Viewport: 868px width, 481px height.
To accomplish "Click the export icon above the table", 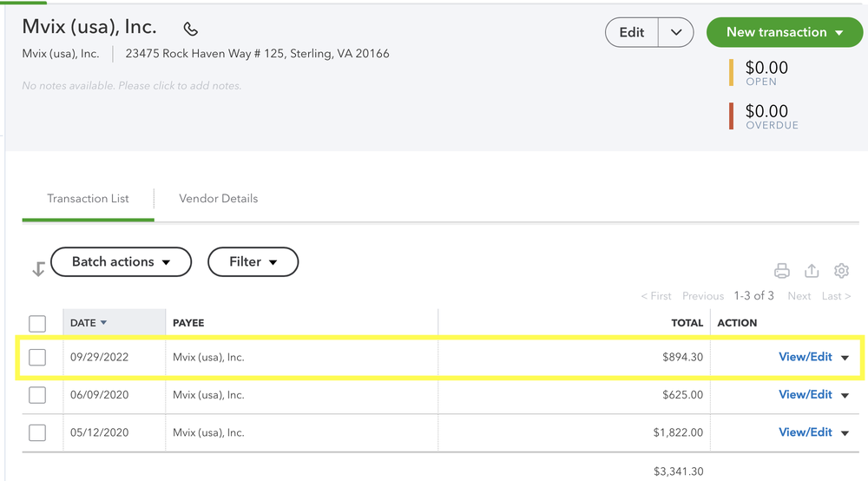I will [812, 271].
